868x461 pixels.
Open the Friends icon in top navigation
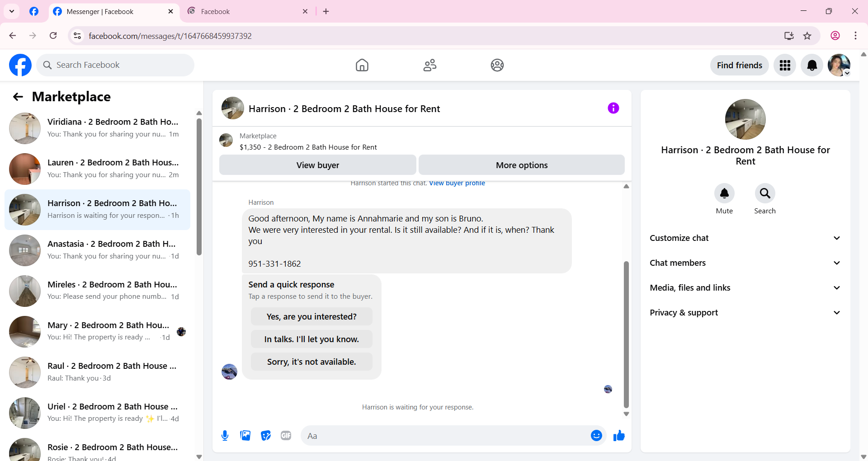click(430, 65)
